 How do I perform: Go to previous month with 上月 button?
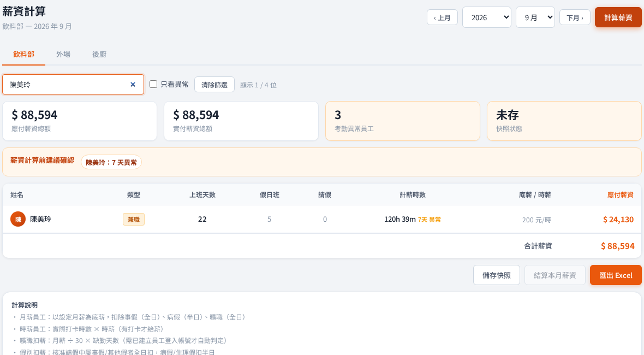pyautogui.click(x=442, y=17)
